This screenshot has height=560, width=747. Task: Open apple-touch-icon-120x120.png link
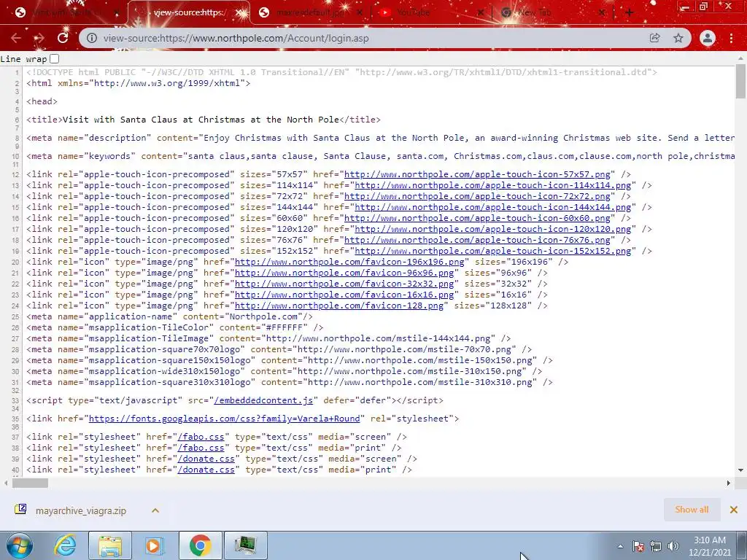(x=492, y=229)
